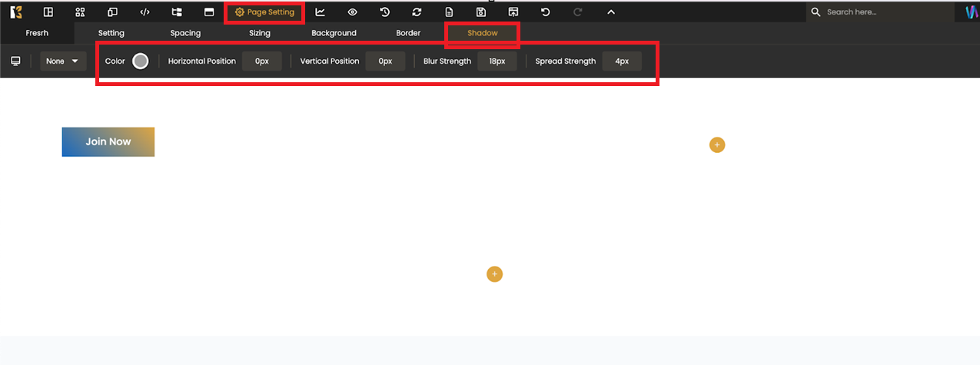Click the layout grid icon in toolbar

tap(48, 12)
